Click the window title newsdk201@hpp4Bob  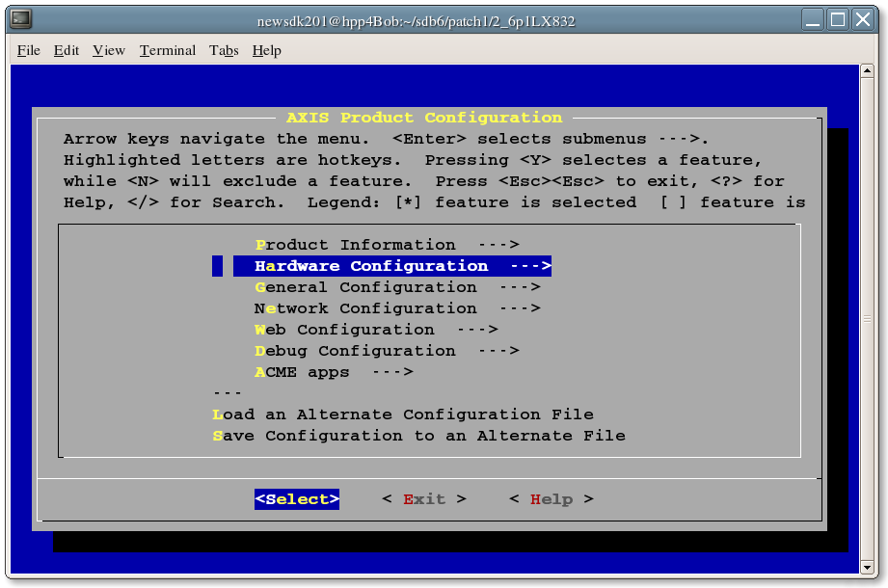(x=416, y=21)
